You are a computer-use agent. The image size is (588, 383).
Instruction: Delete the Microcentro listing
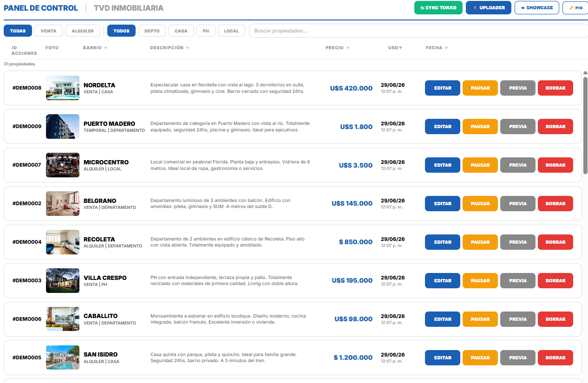[555, 165]
